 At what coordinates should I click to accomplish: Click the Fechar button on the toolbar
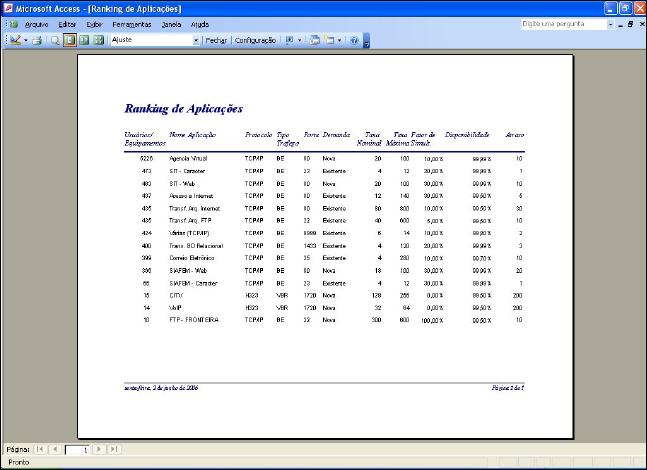click(x=216, y=40)
